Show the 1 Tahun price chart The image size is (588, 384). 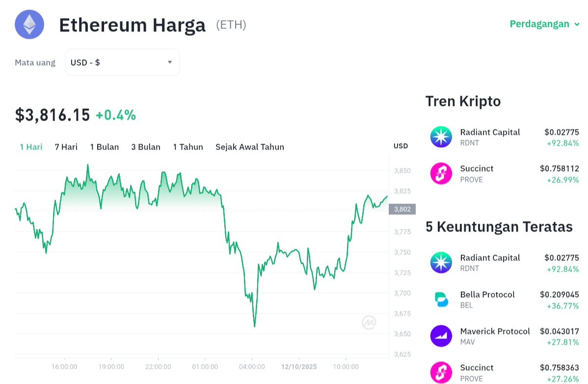point(188,147)
